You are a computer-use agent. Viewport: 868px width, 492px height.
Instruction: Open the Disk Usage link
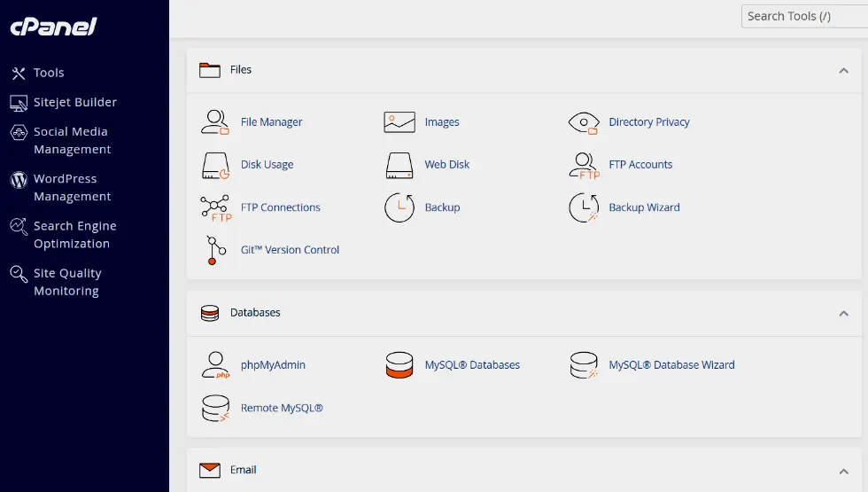pos(267,165)
